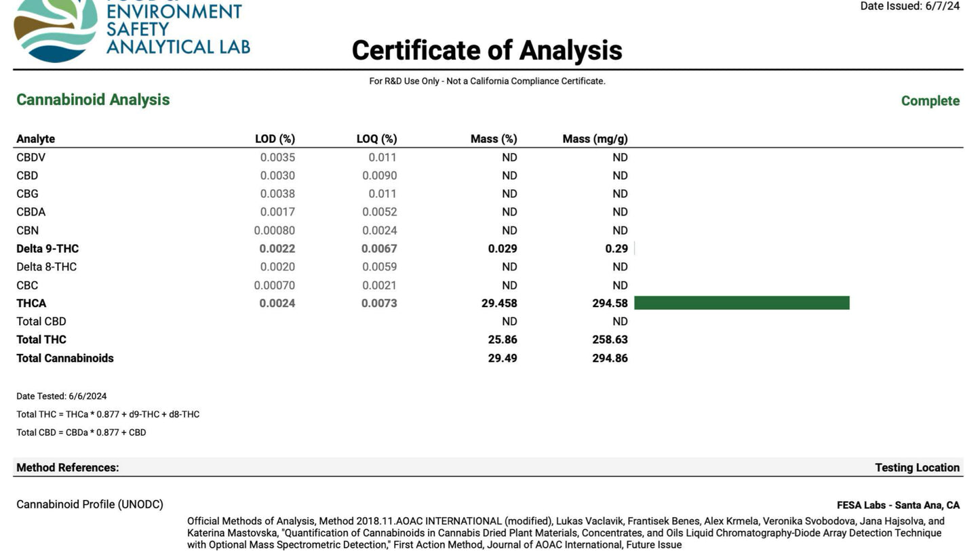The width and height of the screenshot is (980, 551).
Task: Click the AOAC method reference paragraph
Action: [x=566, y=533]
